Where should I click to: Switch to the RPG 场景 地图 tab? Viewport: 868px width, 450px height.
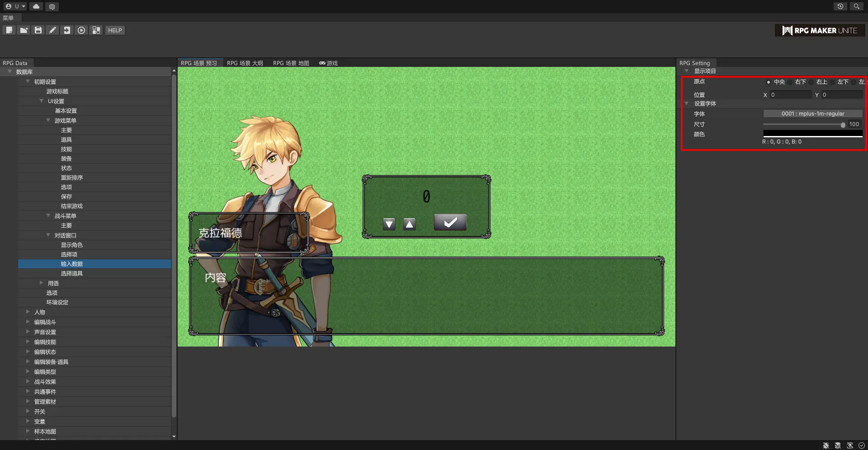[x=291, y=63]
